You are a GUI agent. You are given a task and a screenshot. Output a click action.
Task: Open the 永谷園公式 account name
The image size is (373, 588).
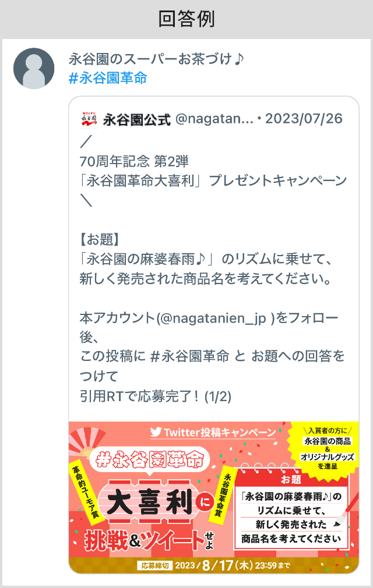tap(137, 119)
